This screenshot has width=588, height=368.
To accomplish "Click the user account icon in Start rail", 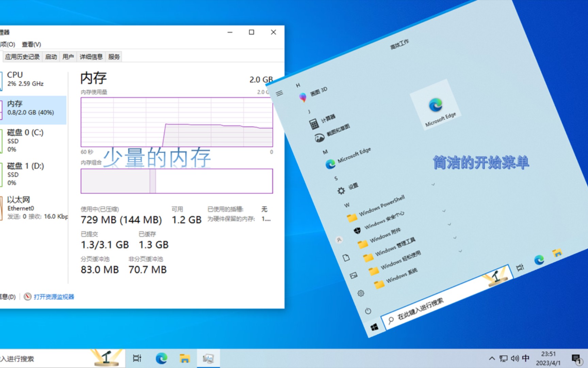I will (339, 240).
